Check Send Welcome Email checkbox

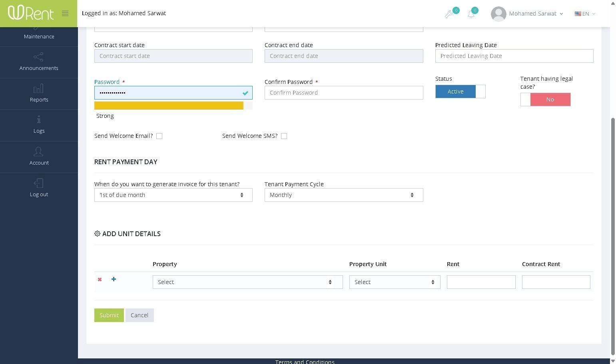[159, 136]
